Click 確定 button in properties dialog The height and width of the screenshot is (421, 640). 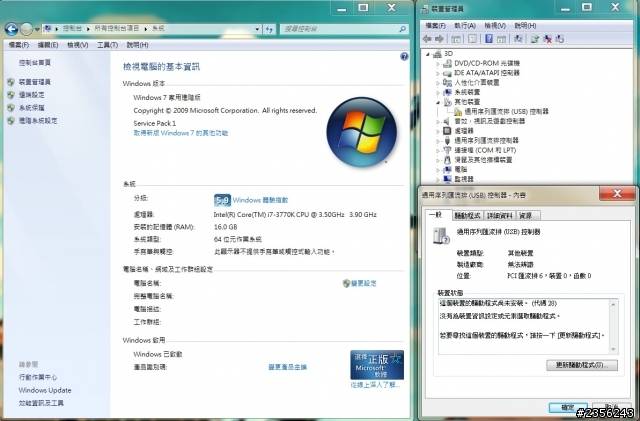[568, 408]
